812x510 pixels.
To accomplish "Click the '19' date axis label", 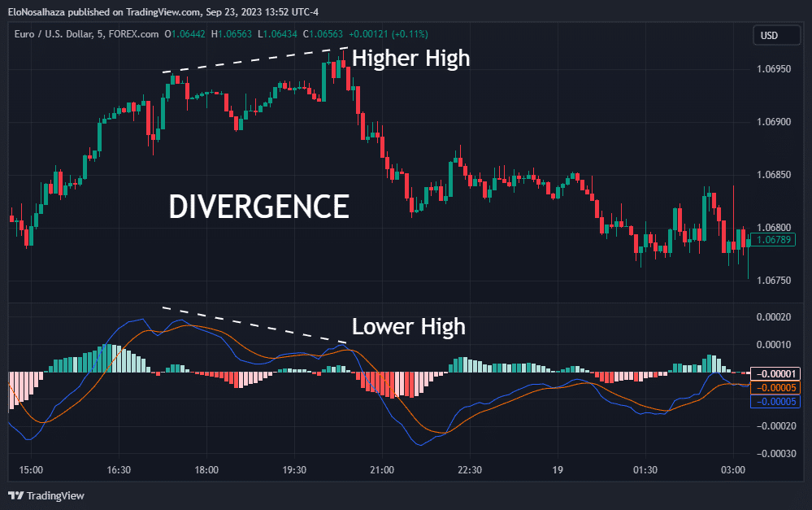I will tap(558, 470).
